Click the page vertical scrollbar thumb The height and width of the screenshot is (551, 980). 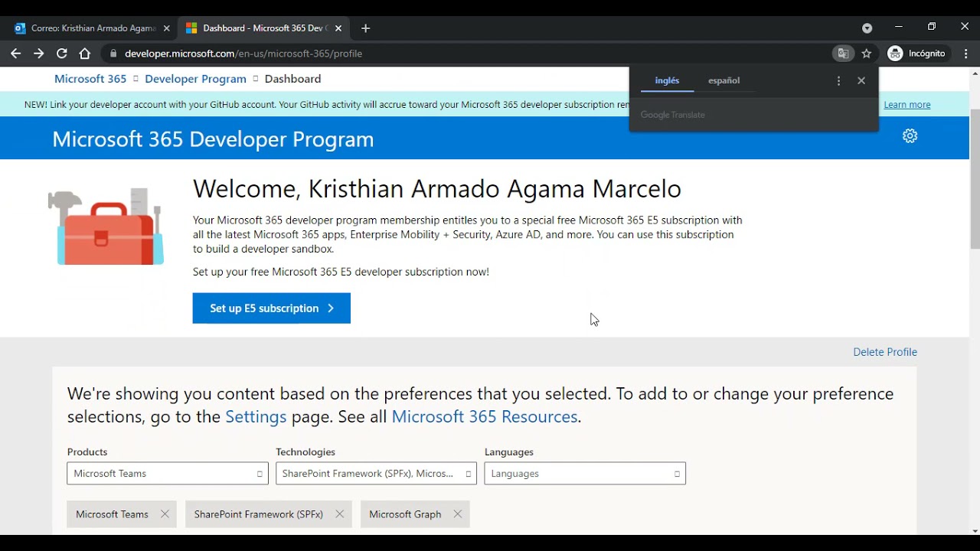(975, 178)
